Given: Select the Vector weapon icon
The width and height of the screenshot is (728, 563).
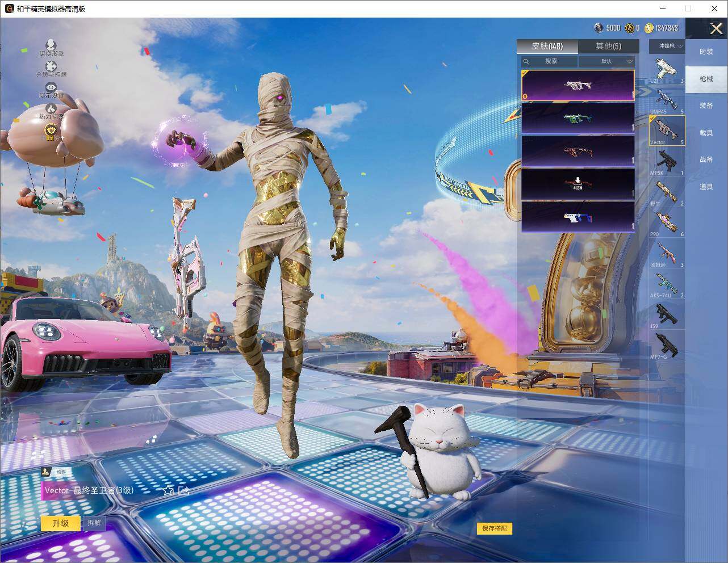Looking at the screenshot, I should (667, 131).
